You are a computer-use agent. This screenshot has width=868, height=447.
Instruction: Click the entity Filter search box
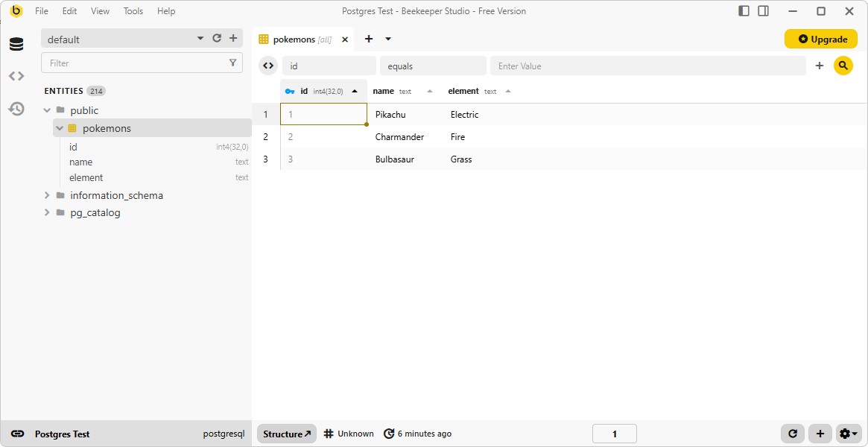click(142, 63)
